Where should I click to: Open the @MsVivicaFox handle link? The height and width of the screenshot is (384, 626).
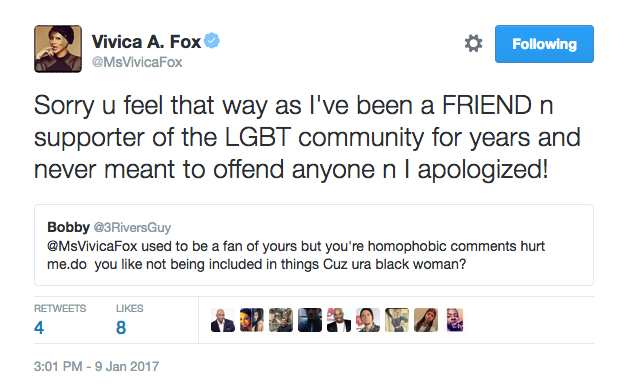pyautogui.click(x=137, y=62)
